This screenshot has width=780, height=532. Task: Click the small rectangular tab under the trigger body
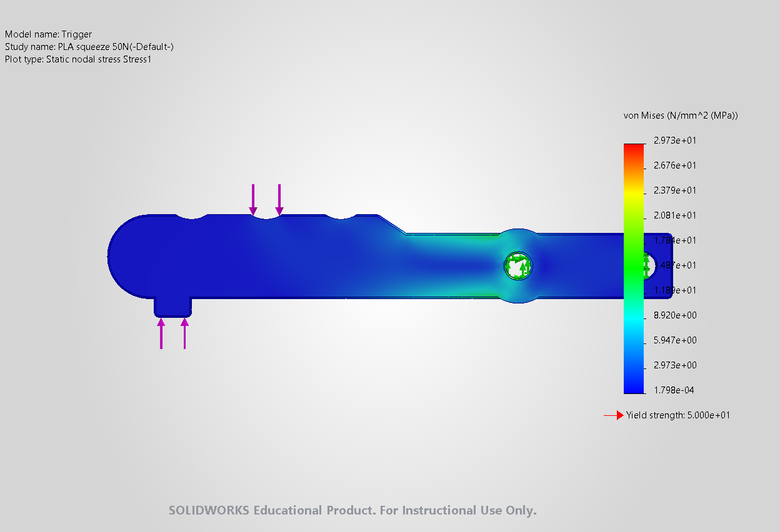pyautogui.click(x=172, y=307)
